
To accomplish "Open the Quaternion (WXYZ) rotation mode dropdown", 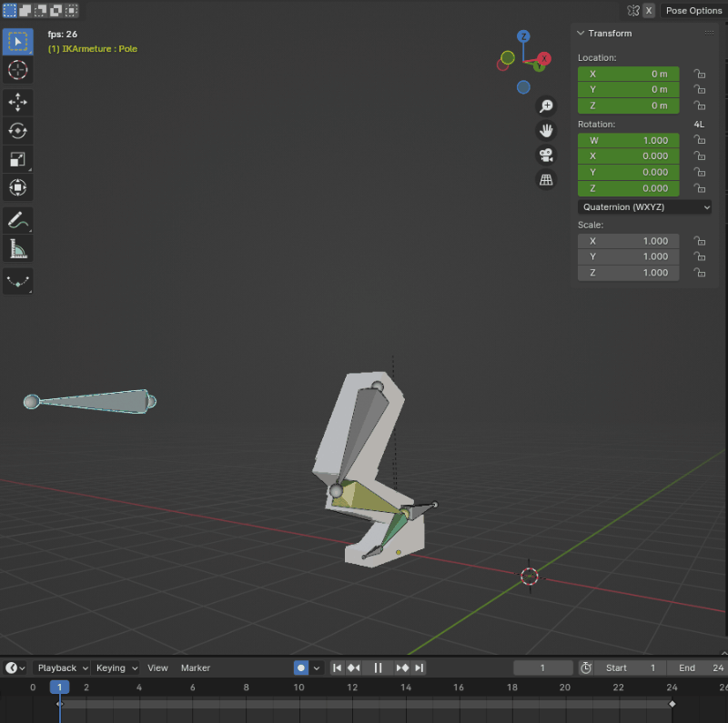I will pyautogui.click(x=644, y=206).
